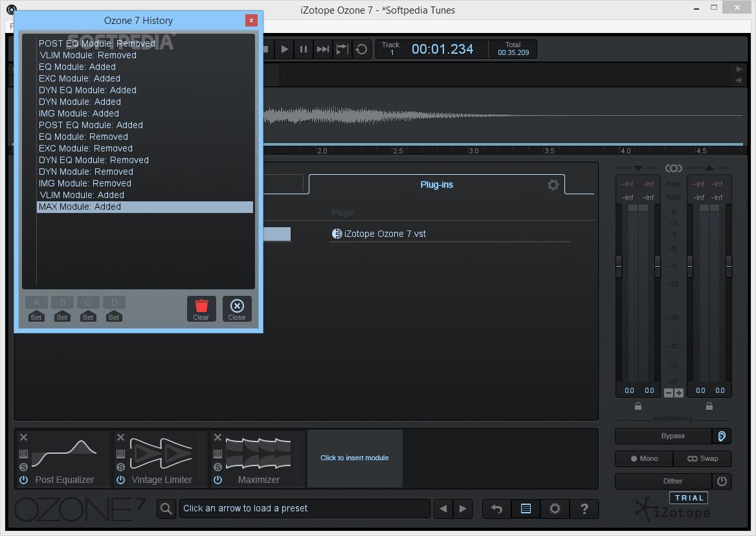The height and width of the screenshot is (536, 756).
Task: Toggle the Dither power button
Action: 722,481
